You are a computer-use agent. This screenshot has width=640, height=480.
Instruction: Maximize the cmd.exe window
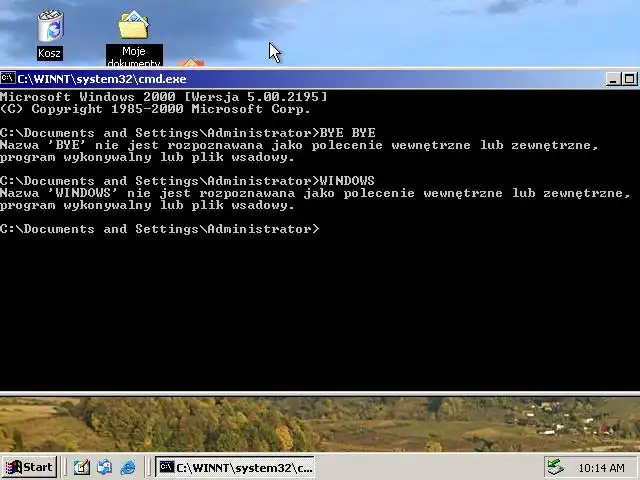coord(629,79)
